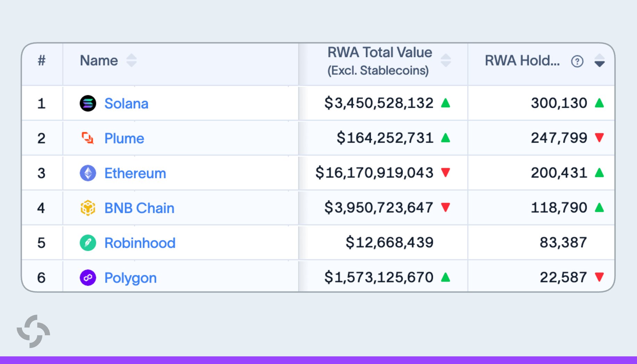The image size is (637, 364).
Task: Click the Solana logo icon
Action: coord(88,103)
